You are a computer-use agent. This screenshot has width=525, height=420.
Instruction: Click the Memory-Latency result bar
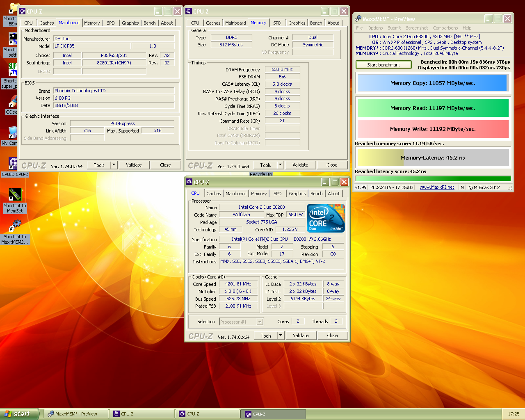pos(433,157)
